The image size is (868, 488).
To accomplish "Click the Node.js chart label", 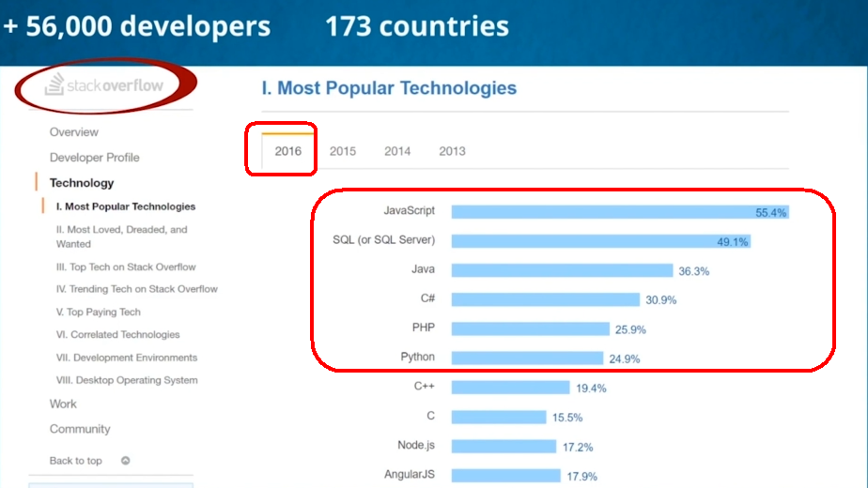I will [416, 446].
